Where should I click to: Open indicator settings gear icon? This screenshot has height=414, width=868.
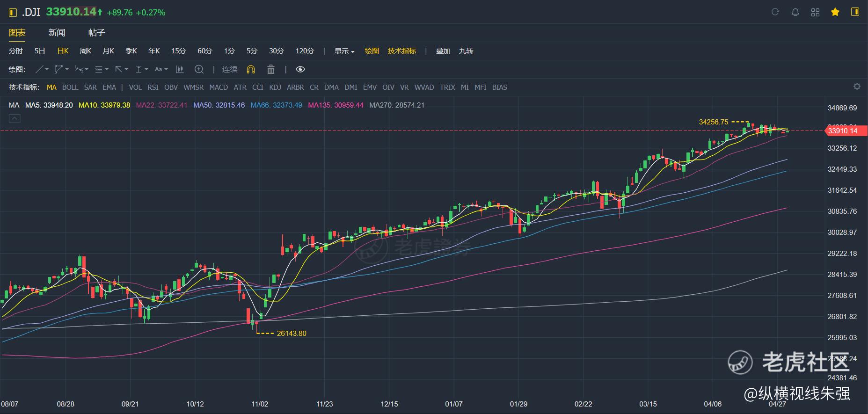tap(857, 87)
